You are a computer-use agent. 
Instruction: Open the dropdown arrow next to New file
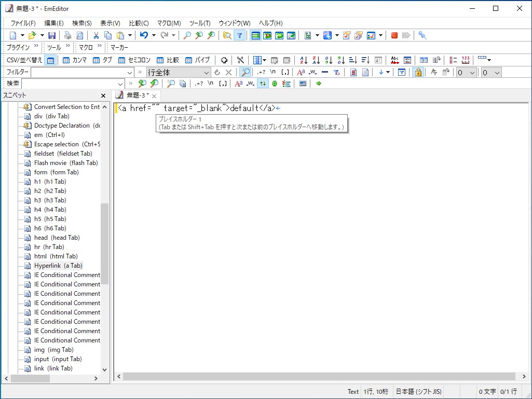22,35
